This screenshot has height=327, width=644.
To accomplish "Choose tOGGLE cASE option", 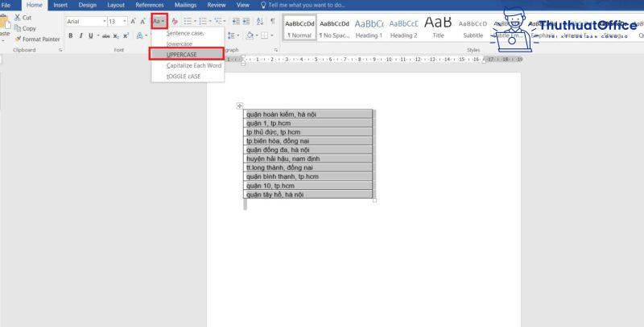I will [188, 77].
